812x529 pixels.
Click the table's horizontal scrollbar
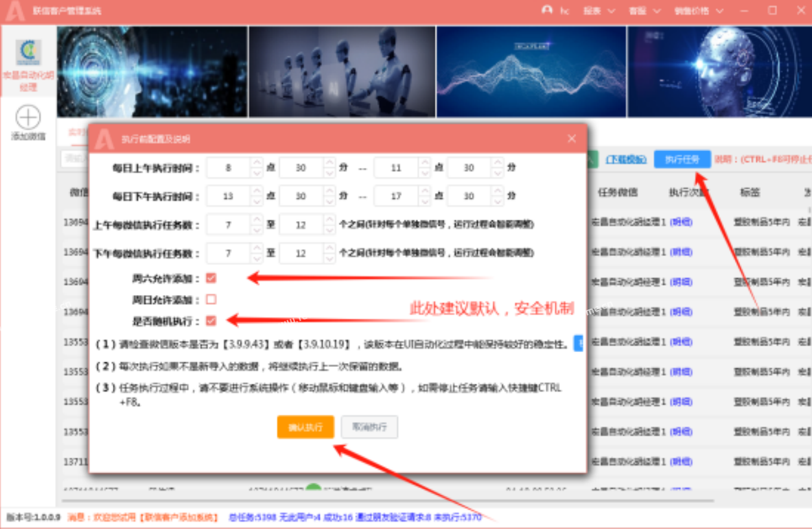[389, 500]
